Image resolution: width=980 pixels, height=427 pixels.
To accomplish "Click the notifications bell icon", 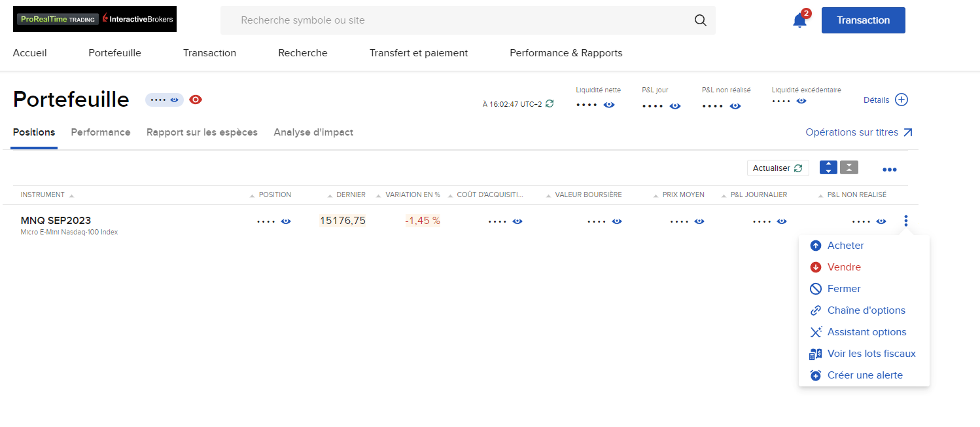I will pyautogui.click(x=799, y=21).
